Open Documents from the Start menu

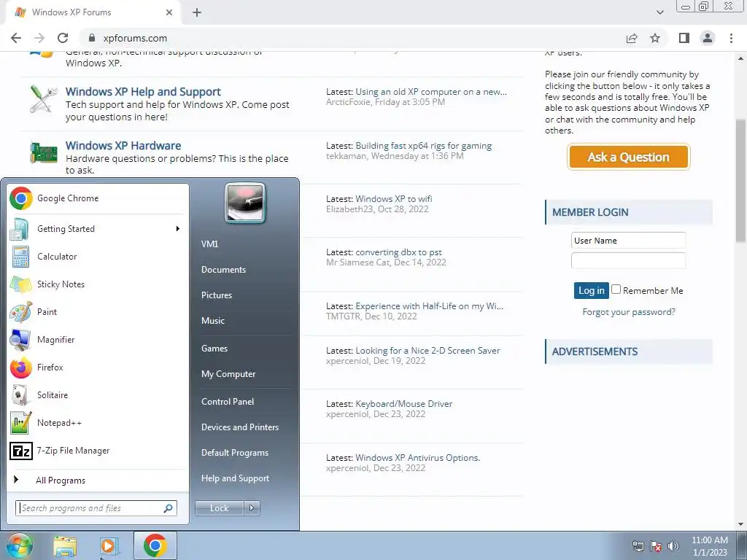click(x=223, y=270)
